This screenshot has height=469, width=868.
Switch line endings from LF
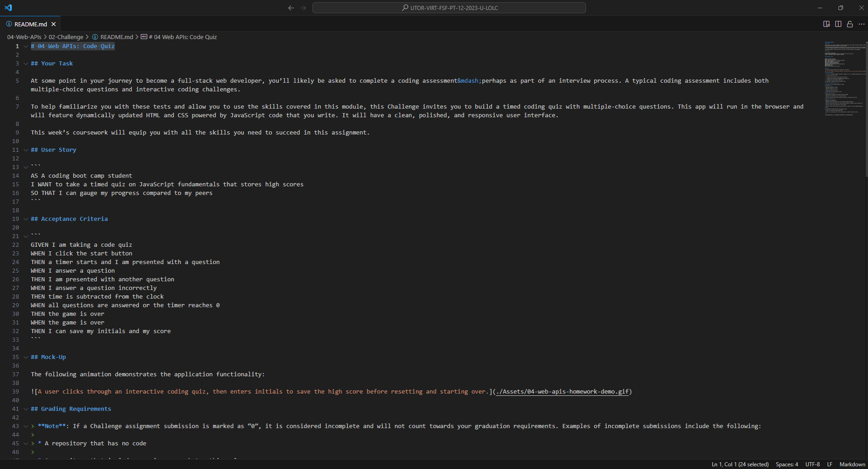click(829, 464)
